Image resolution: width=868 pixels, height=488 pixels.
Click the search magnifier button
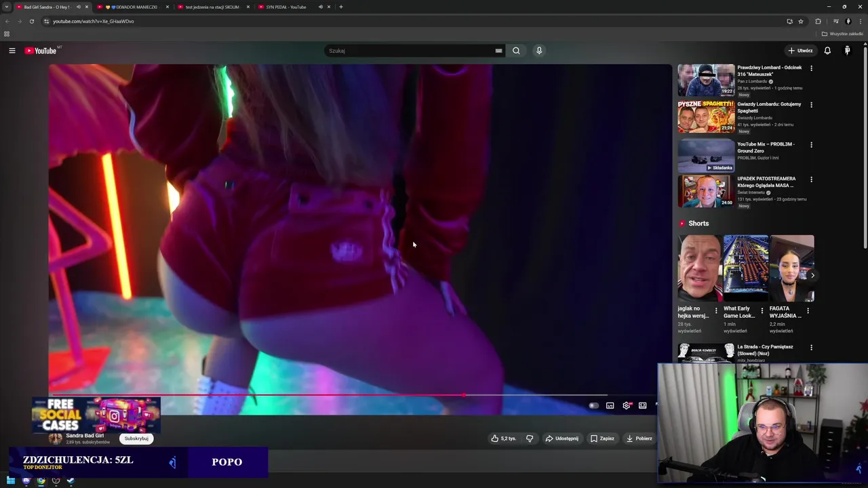(x=516, y=51)
